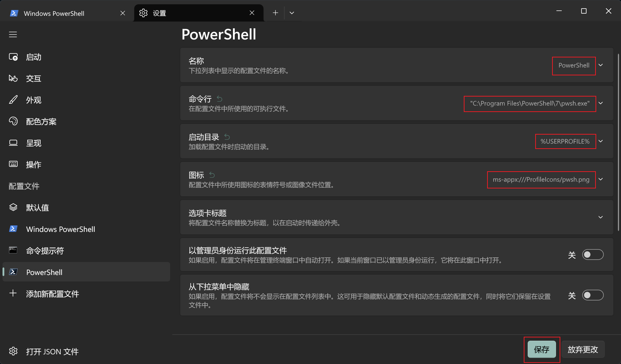Image resolution: width=621 pixels, height=364 pixels.
Task: Click 放弃更改 to discard changes
Action: 583,349
